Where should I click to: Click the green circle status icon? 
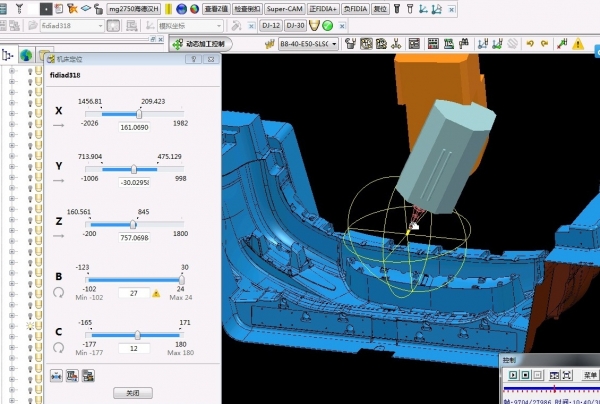point(328,25)
